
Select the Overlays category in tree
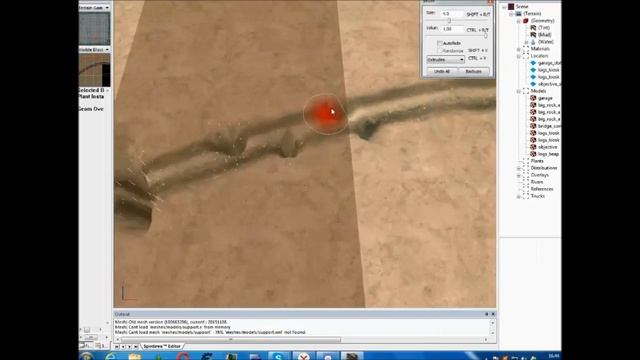tap(540, 175)
